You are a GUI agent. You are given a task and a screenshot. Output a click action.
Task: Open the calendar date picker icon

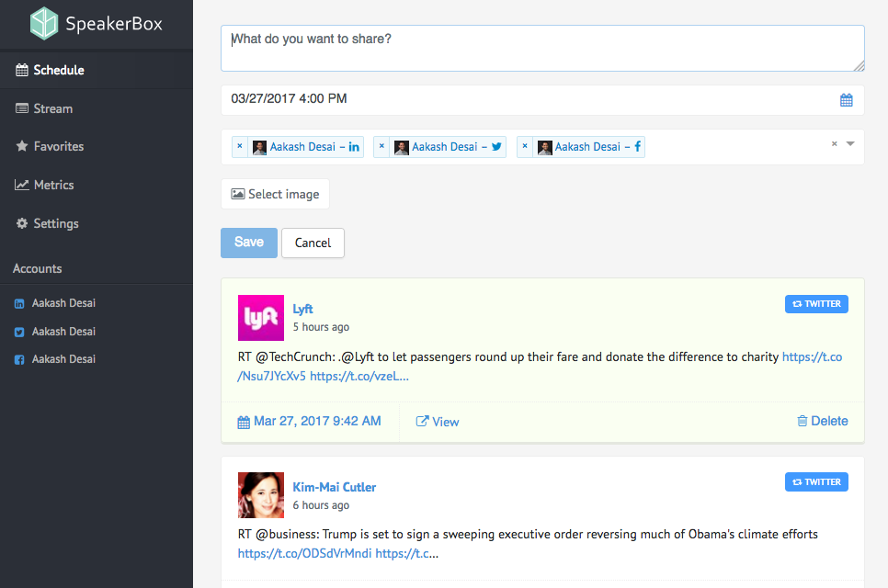click(846, 100)
